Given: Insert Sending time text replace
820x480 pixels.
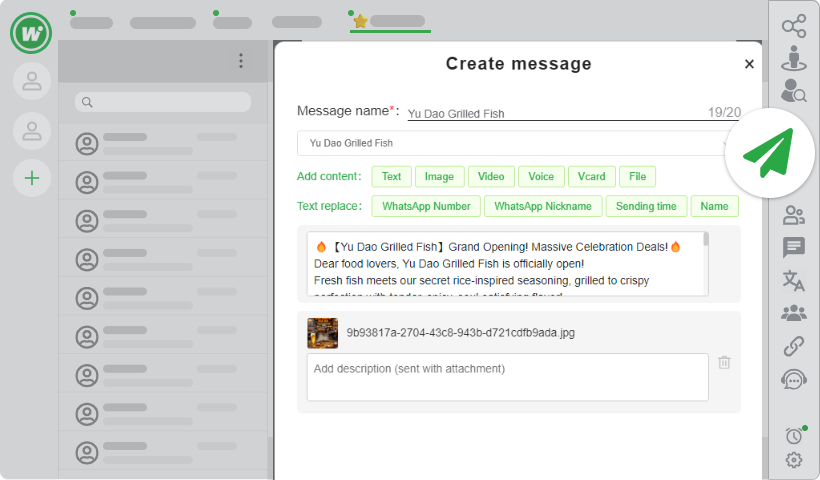Looking at the screenshot, I should click(646, 206).
